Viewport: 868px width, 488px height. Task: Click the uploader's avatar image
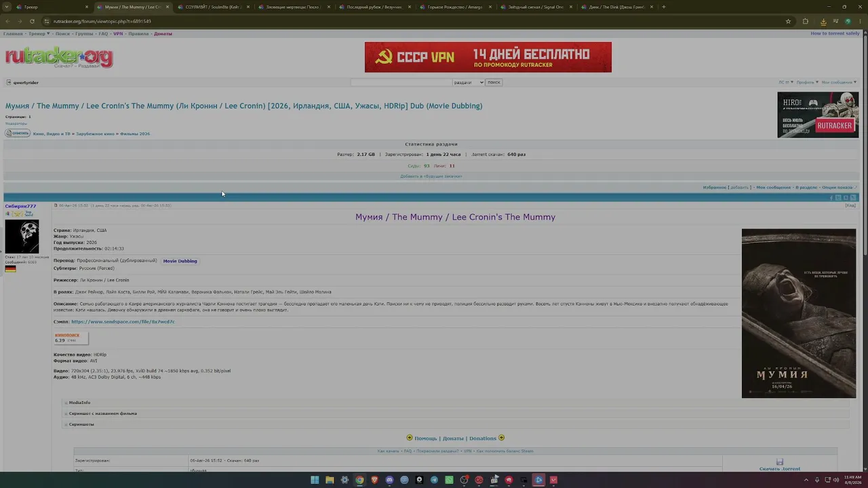[22, 237]
